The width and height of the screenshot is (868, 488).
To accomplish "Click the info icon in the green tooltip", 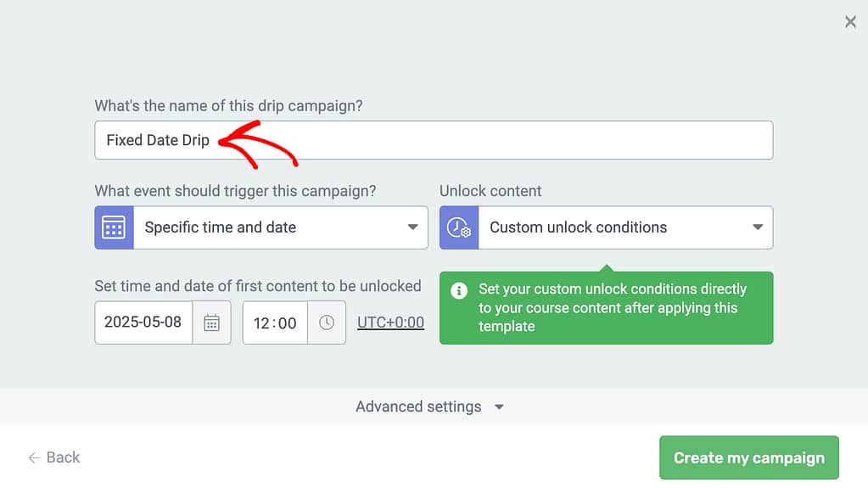I will 459,291.
